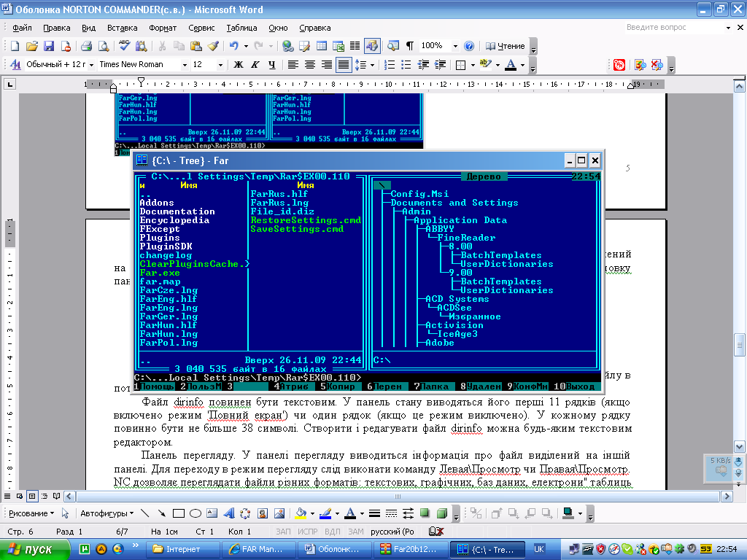Open Line Style options
Screen dimensions: 747x560
pos(374,513)
